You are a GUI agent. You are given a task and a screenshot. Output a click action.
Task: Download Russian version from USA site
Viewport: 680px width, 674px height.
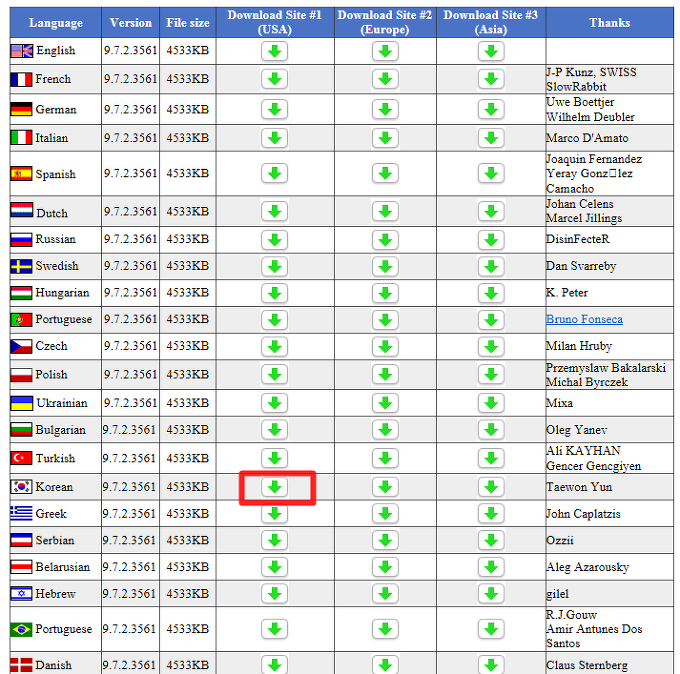point(275,240)
